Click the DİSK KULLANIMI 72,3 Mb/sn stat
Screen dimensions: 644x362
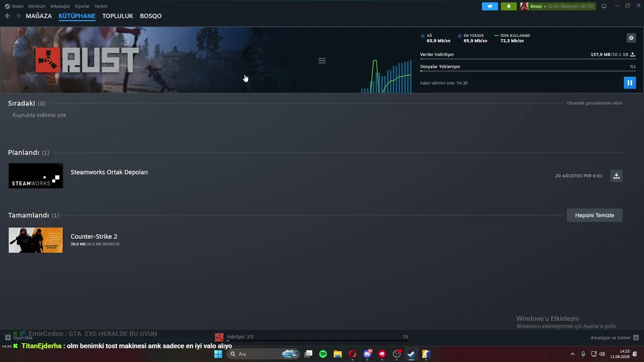click(512, 38)
